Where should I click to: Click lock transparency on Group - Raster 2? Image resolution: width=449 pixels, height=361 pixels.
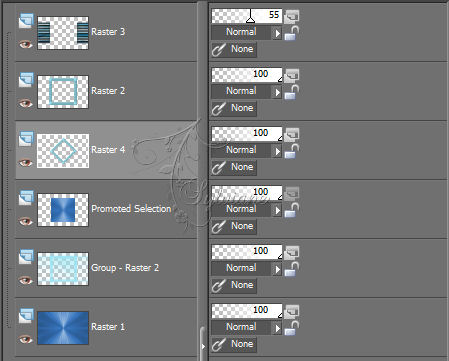[292, 269]
